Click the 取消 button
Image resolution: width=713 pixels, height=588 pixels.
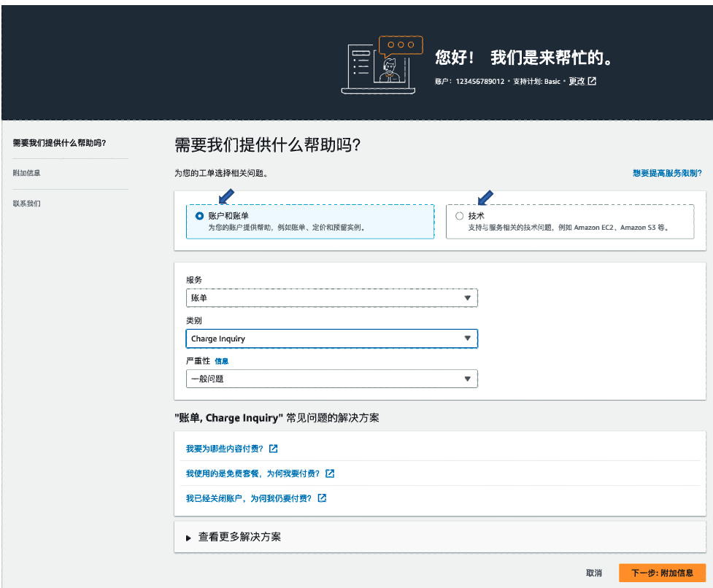(x=593, y=573)
